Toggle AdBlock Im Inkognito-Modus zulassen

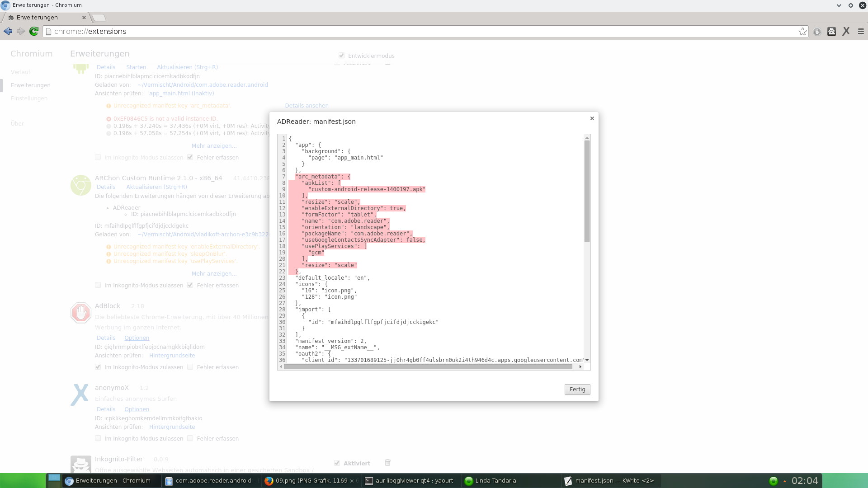tap(98, 367)
